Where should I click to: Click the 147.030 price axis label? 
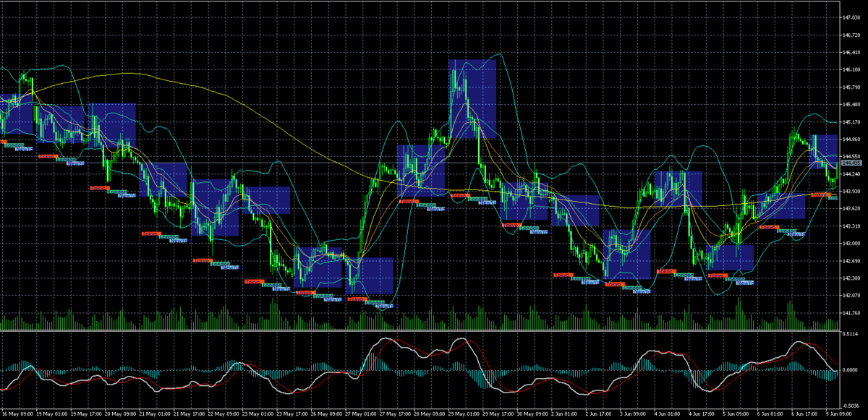pos(851,17)
